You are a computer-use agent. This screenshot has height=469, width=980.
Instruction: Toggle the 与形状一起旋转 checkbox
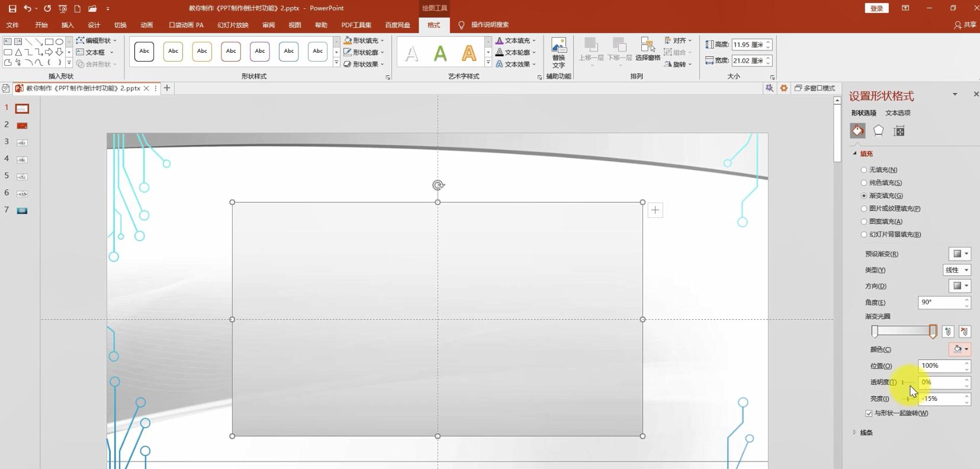(x=869, y=413)
